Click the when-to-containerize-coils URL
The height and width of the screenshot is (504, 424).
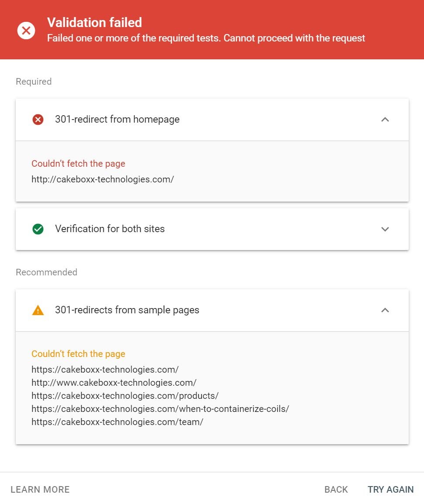pos(160,409)
